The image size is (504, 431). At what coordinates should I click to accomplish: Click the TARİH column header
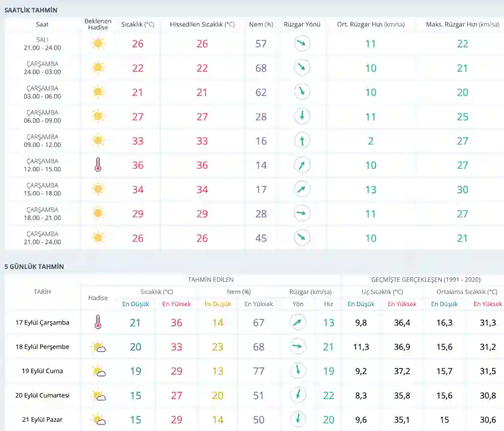[x=42, y=292]
